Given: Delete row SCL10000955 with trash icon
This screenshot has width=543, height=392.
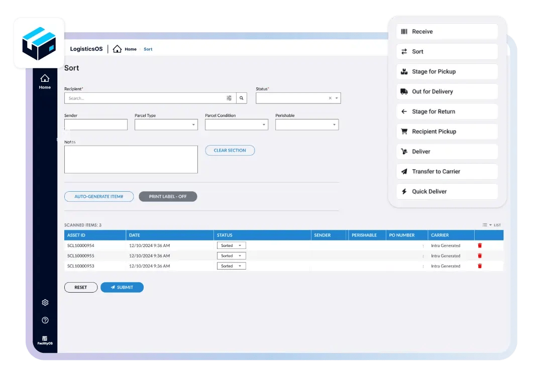Looking at the screenshot, I should pos(480,255).
